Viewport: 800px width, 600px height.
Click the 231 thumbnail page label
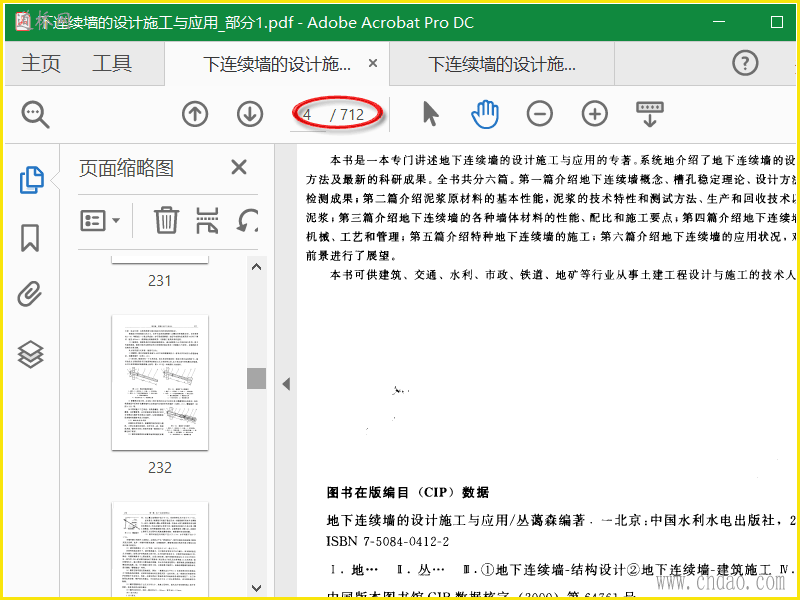point(160,281)
